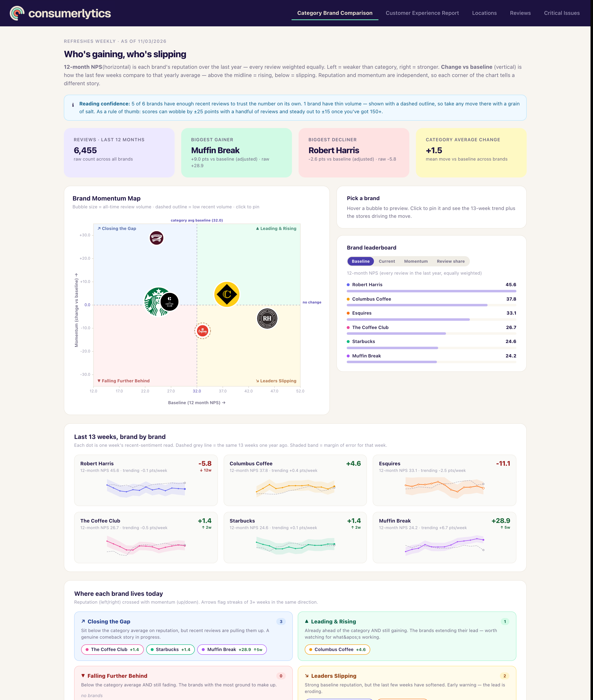Click the Esquires -11.1 change value
593x700 pixels.
click(x=503, y=463)
